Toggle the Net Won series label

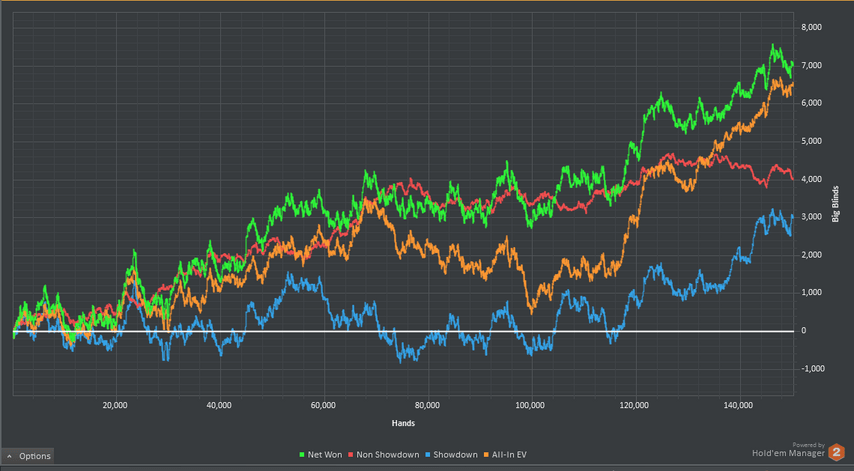coord(325,455)
